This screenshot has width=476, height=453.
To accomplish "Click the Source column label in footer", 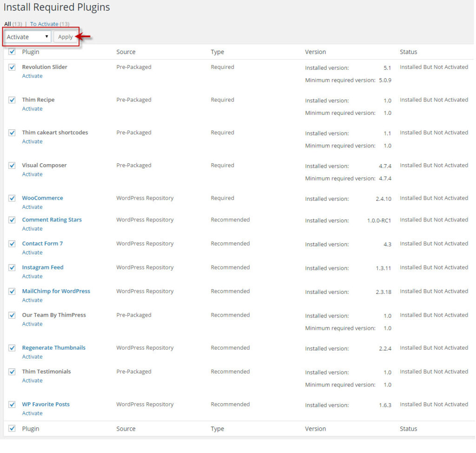I will coord(126,429).
